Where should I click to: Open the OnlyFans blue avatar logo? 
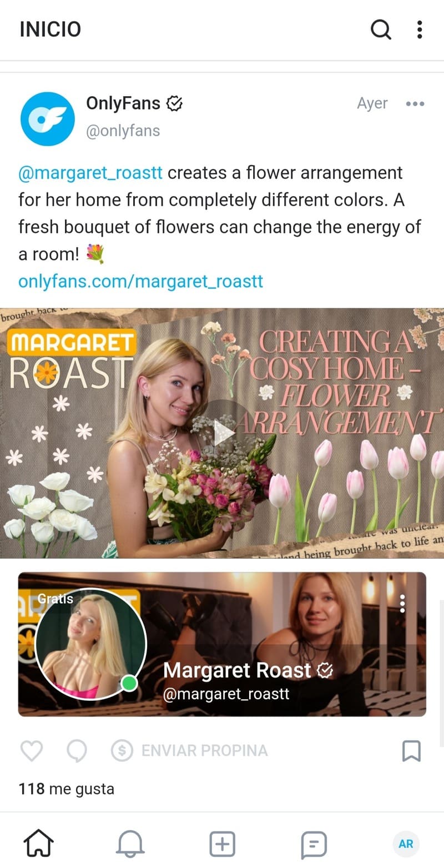(48, 119)
